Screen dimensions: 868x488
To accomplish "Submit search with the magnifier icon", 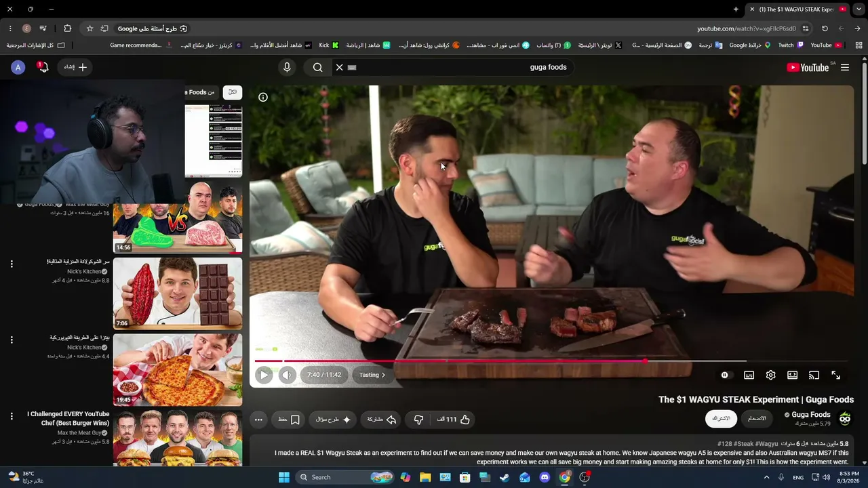I will pos(317,67).
